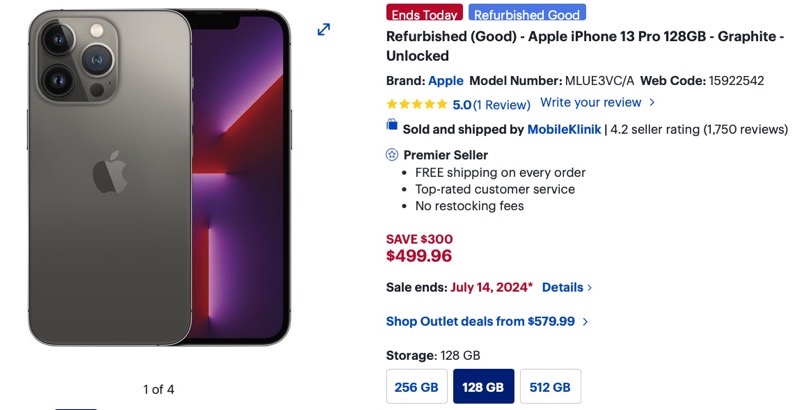Open Write your review link
The height and width of the screenshot is (410, 800).
597,102
